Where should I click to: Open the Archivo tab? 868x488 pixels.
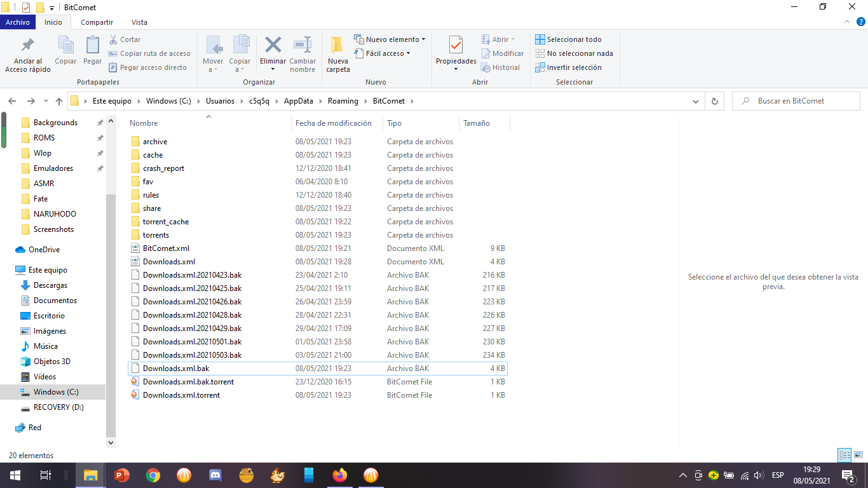(18, 22)
